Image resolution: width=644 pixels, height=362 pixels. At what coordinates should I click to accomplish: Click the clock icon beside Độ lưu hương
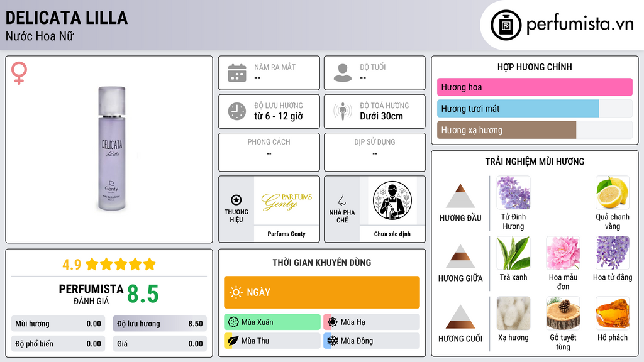coord(237,111)
